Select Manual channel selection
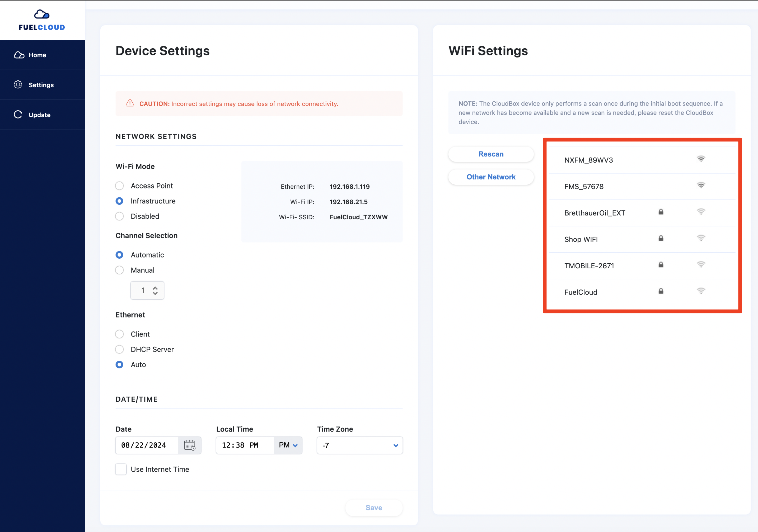Image resolution: width=758 pixels, height=532 pixels. pos(119,270)
